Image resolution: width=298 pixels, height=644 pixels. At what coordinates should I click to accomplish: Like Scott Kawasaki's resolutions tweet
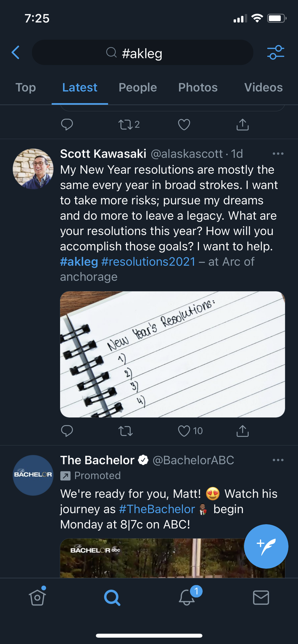(x=184, y=431)
